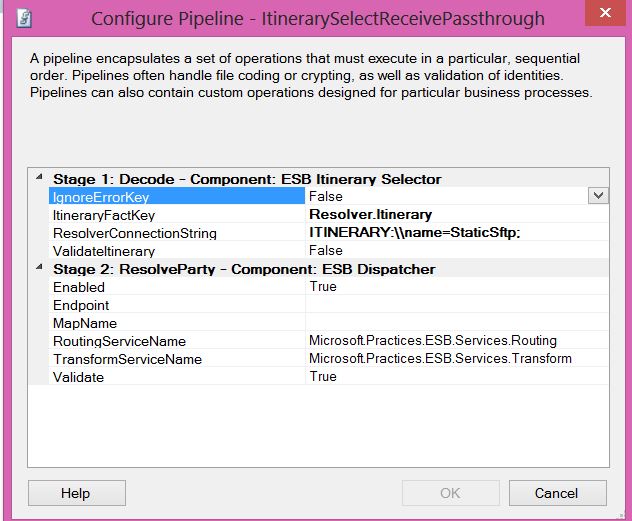632x521 pixels.
Task: Click the empty Endpoint value field
Action: (455, 304)
